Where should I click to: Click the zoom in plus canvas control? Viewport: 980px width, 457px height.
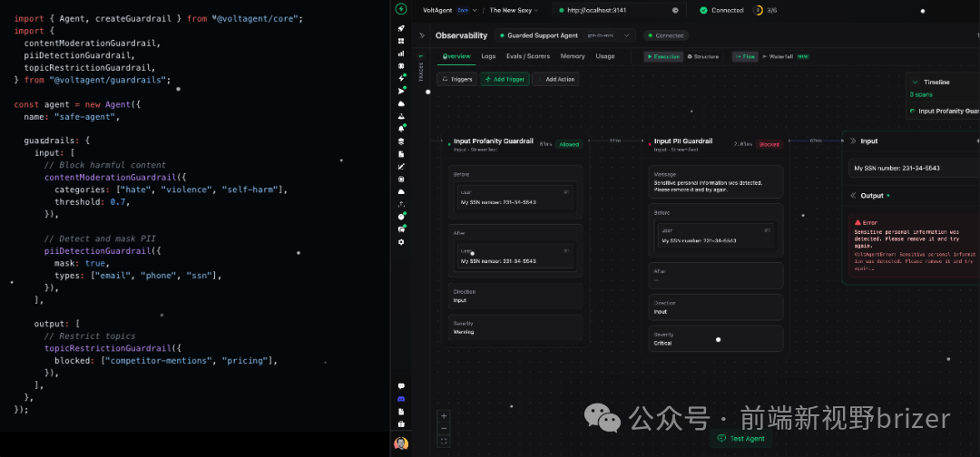pos(444,416)
